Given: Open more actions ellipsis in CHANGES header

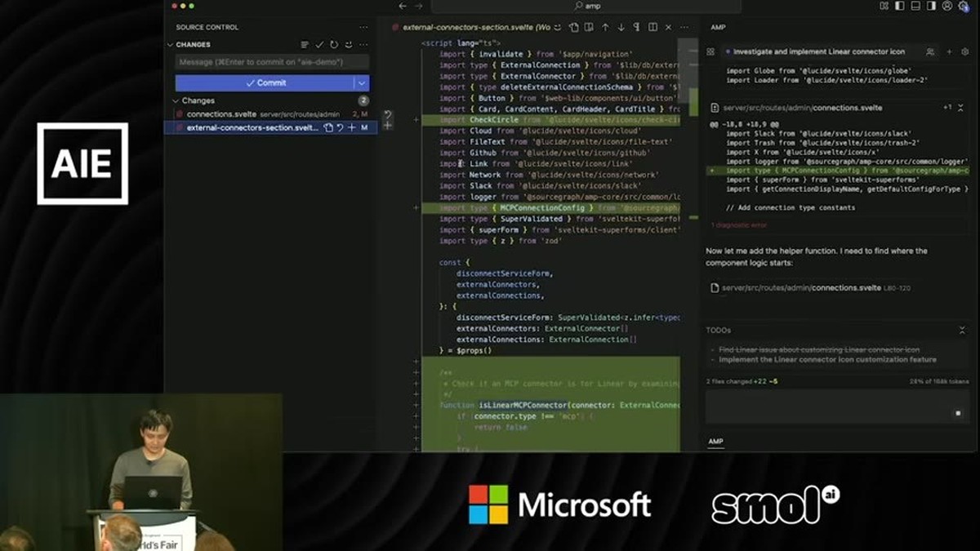Looking at the screenshot, I should point(363,45).
